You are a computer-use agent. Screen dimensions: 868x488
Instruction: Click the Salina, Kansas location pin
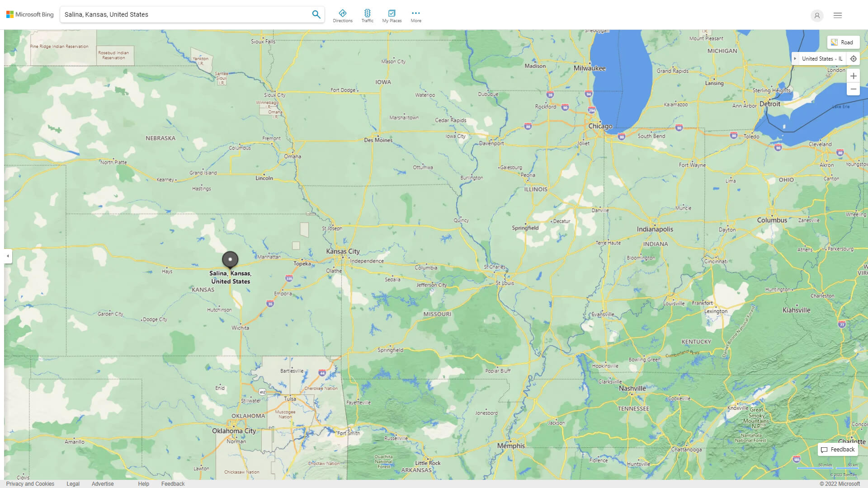point(230,259)
